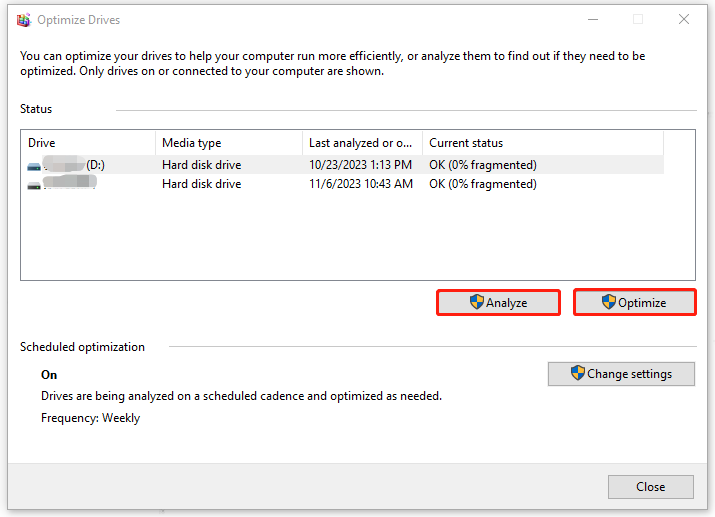The image size is (715, 517).
Task: Sort by the Drive column header
Action: click(88, 143)
